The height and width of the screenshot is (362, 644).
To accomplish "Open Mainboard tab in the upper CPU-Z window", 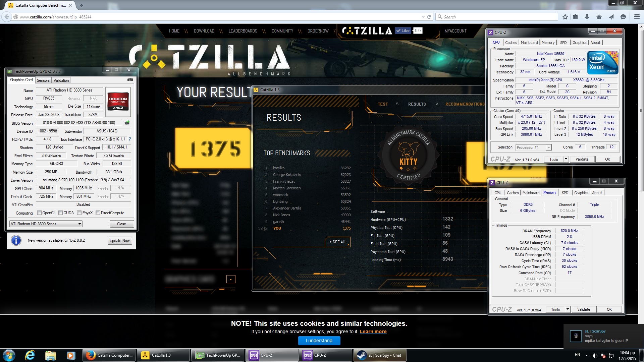I will coord(529,43).
